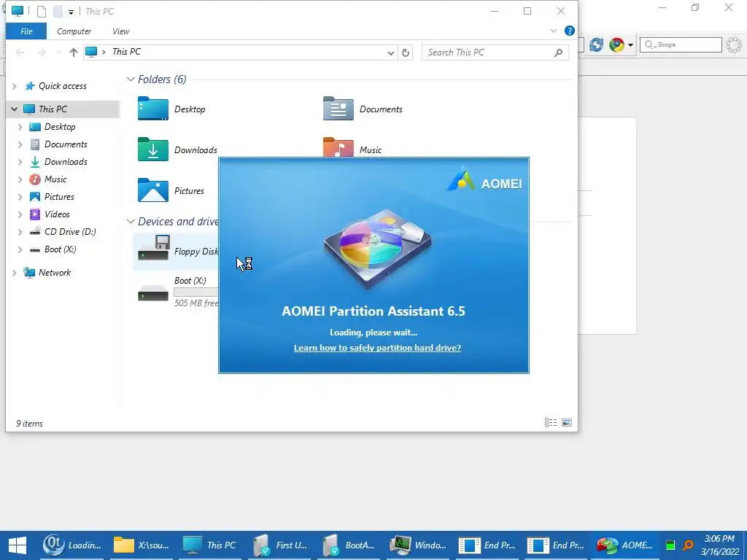
Task: Open the address bar history dropdown
Action: point(391,52)
